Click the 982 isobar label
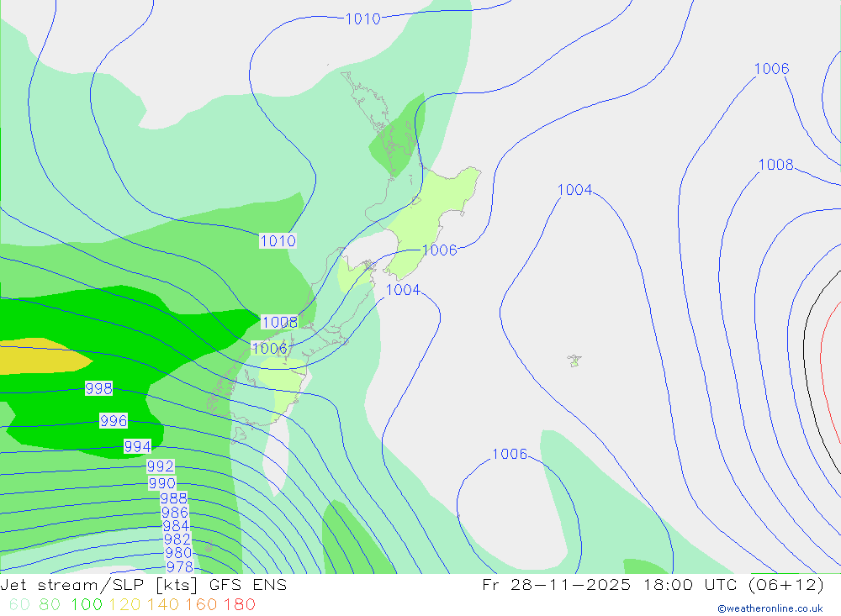Viewport: 841px width, 616px height. click(x=177, y=539)
